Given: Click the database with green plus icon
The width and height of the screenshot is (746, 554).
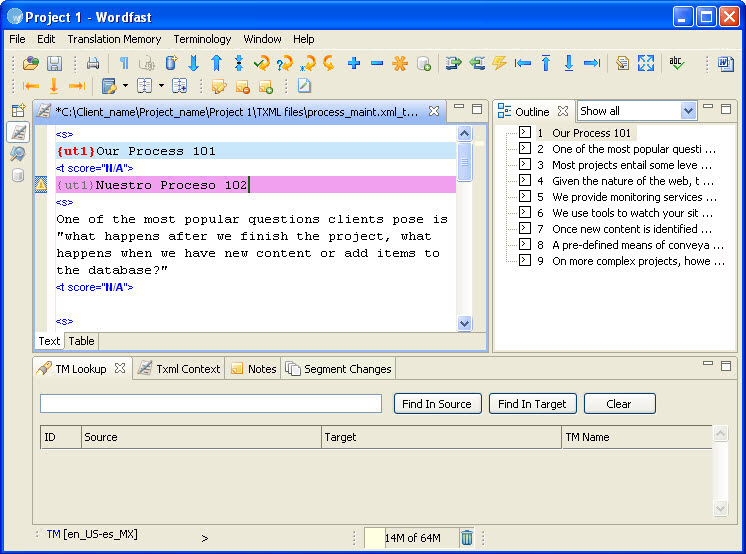Looking at the screenshot, I should pyautogui.click(x=423, y=63).
